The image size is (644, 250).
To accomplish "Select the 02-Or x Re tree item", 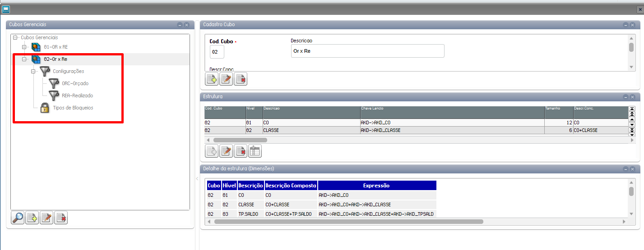I will point(56,59).
